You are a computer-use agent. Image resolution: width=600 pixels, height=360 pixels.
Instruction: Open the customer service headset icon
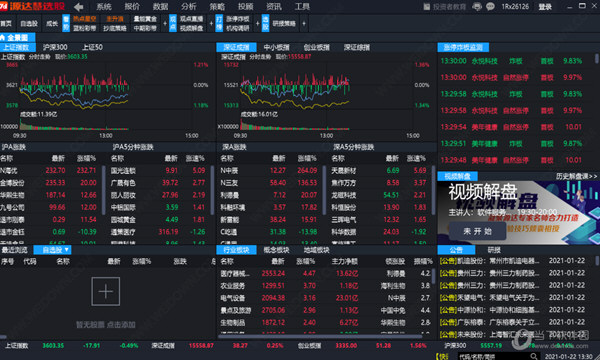(477, 7)
